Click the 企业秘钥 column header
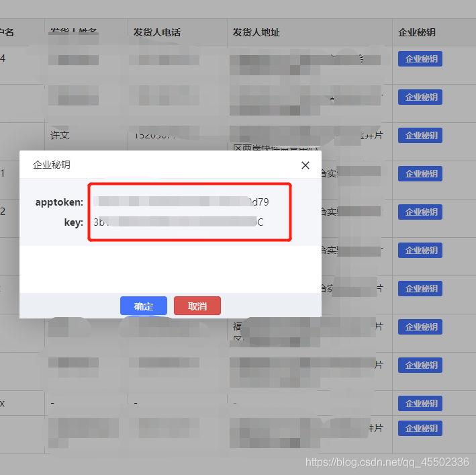 [418, 32]
